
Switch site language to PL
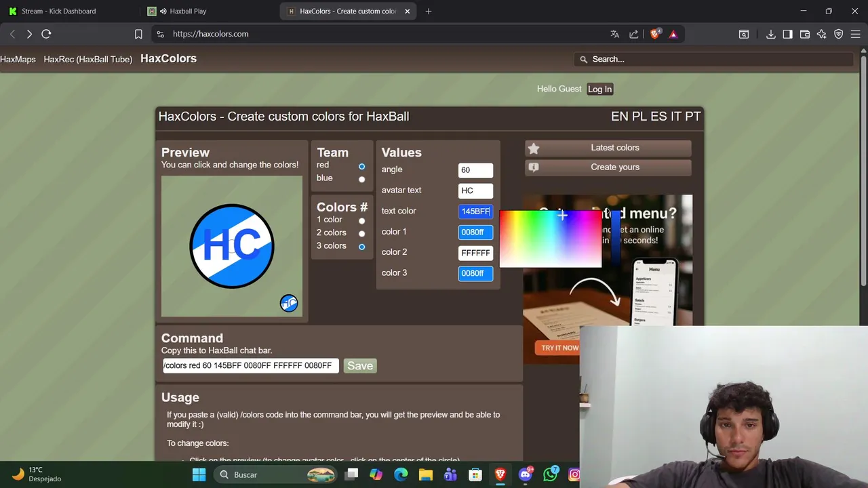pyautogui.click(x=639, y=117)
